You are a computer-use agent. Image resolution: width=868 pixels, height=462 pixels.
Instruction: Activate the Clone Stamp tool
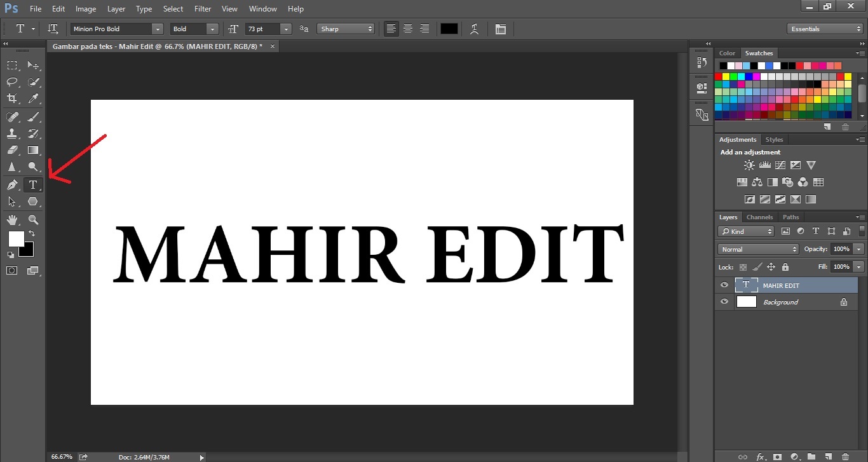click(x=11, y=133)
